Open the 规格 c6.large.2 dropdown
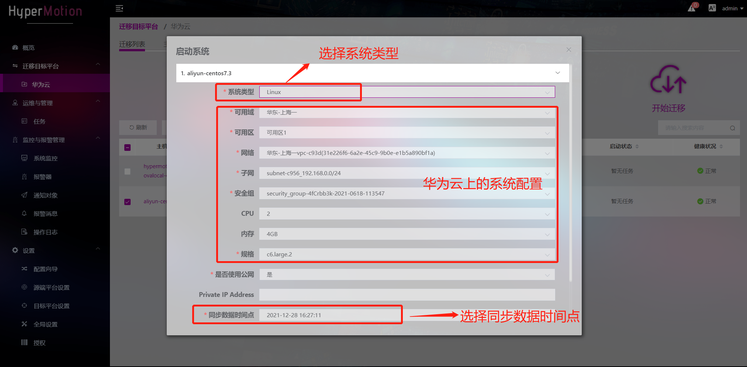 (x=407, y=255)
